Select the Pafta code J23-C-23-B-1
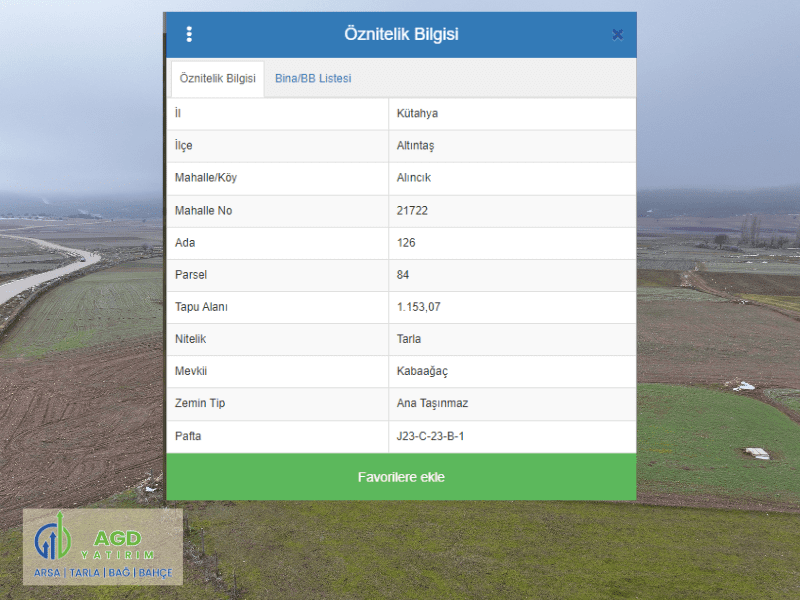Viewport: 800px width, 600px height. coord(430,436)
